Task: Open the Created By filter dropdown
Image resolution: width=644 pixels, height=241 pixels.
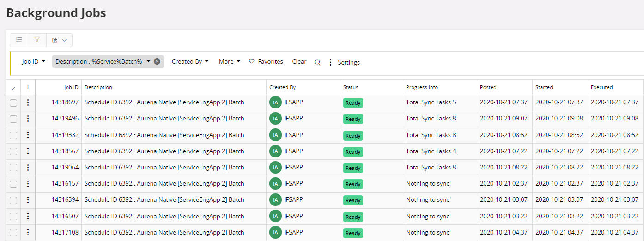Action: click(190, 61)
